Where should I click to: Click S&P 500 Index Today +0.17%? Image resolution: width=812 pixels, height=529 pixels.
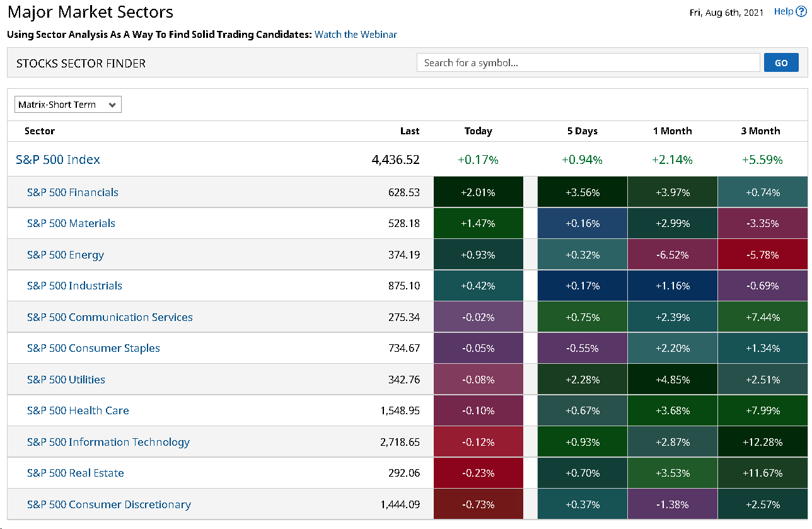(x=478, y=160)
